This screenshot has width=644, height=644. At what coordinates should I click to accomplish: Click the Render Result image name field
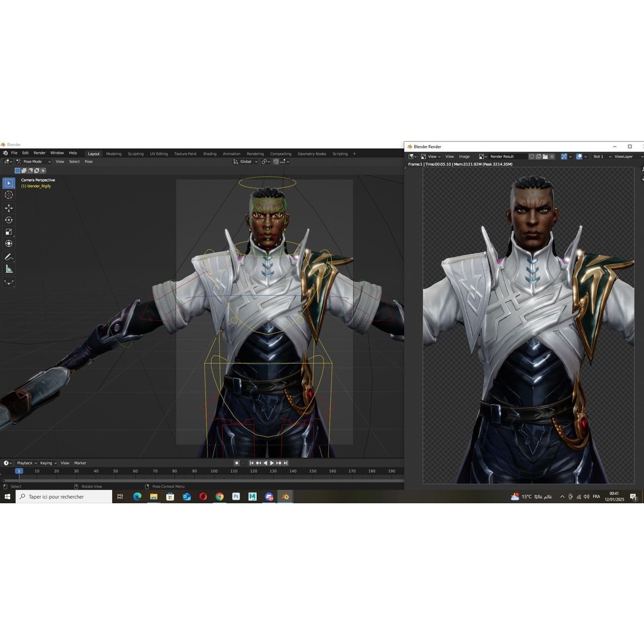click(x=507, y=156)
